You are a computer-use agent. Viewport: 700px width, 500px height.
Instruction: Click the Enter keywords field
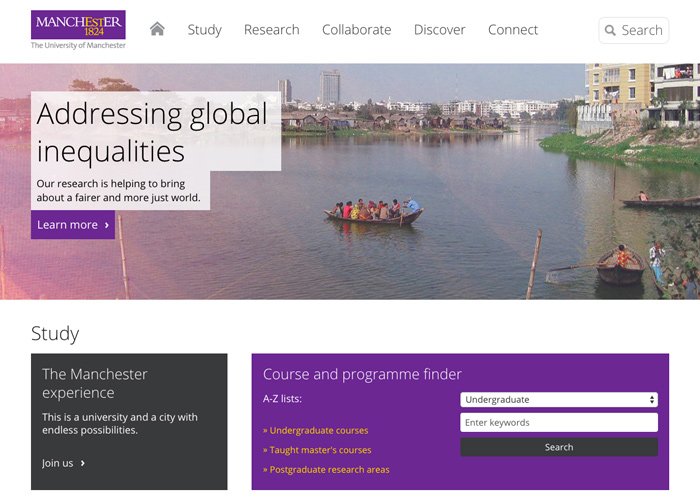[559, 422]
